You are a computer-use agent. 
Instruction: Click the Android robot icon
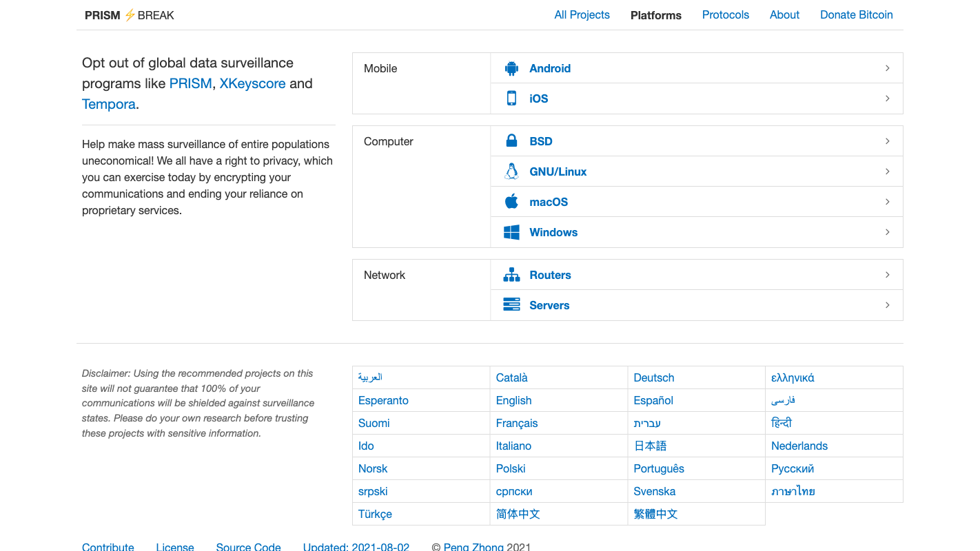coord(511,68)
